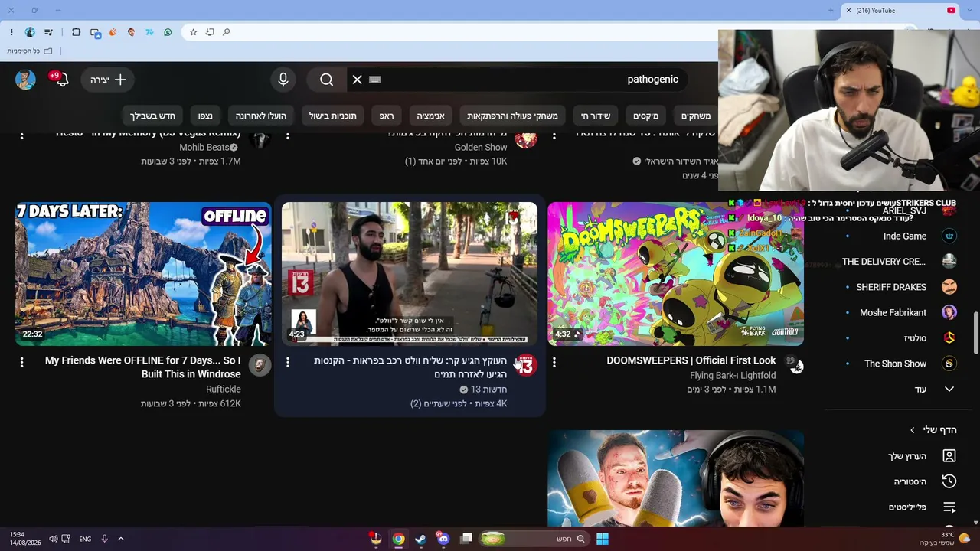Select the מיקסים filter chip
Viewport: 980px width, 551px height.
645,116
